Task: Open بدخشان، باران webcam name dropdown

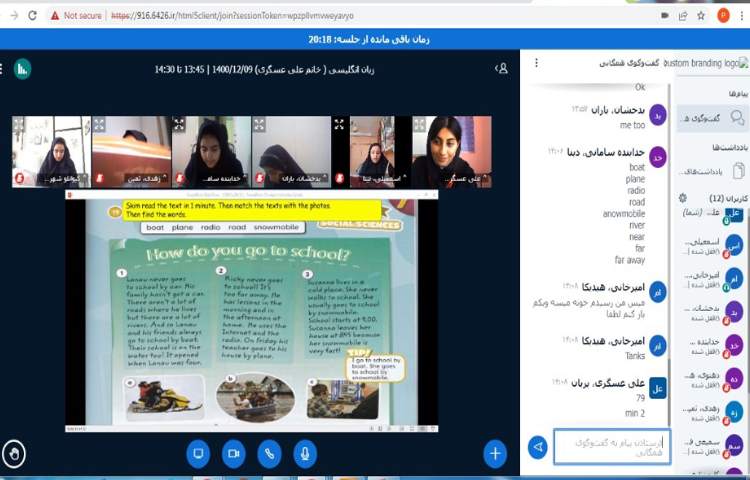Action: tap(305, 179)
